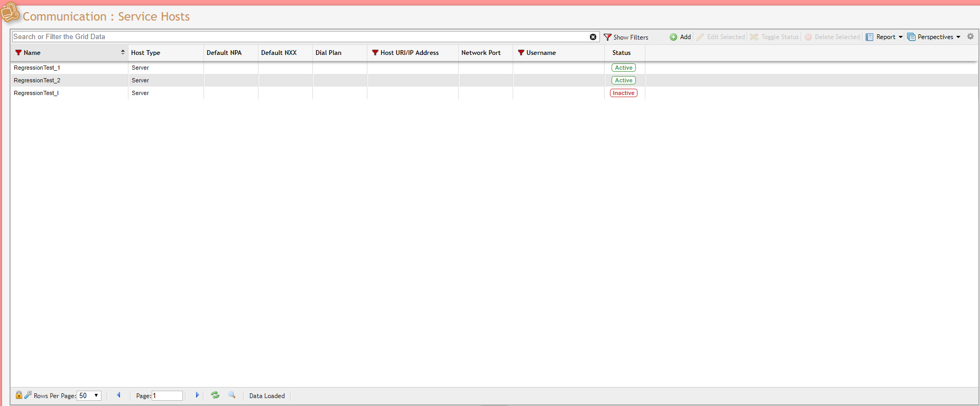Sort by Host Type column header

[146, 53]
